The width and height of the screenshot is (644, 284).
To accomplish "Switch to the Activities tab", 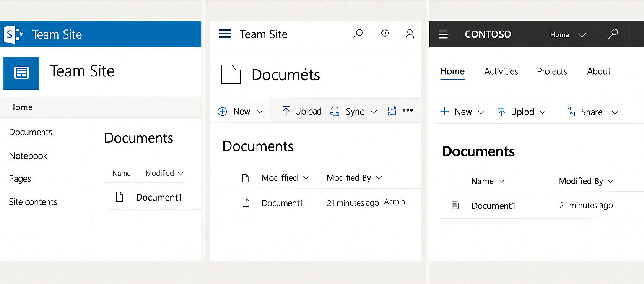I will (x=501, y=71).
